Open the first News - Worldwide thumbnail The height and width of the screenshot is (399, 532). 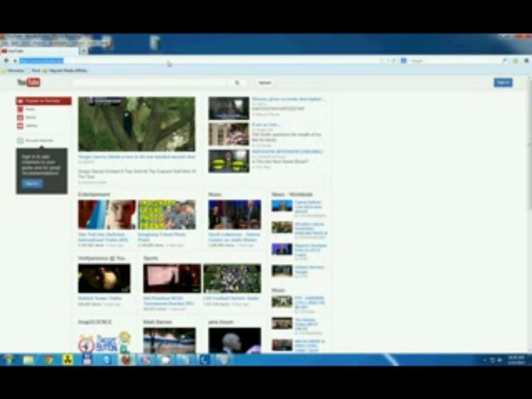[x=282, y=206]
